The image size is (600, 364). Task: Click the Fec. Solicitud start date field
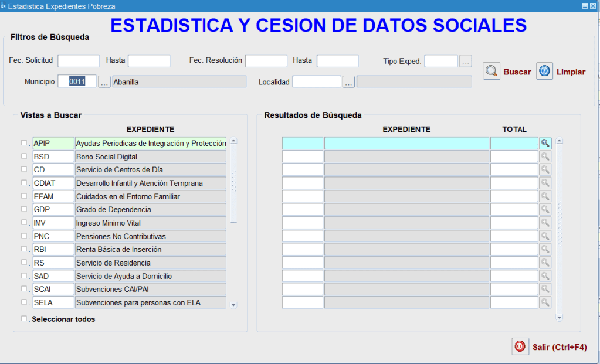(79, 61)
